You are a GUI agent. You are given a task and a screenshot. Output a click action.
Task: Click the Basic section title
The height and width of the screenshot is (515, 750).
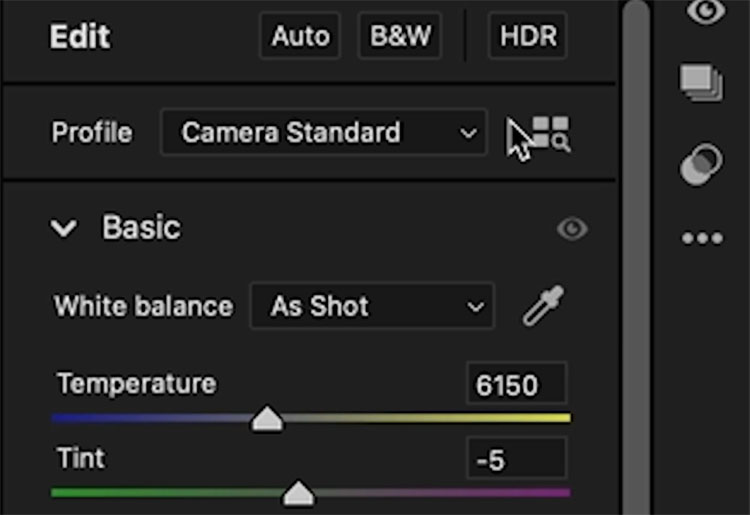pyautogui.click(x=142, y=227)
